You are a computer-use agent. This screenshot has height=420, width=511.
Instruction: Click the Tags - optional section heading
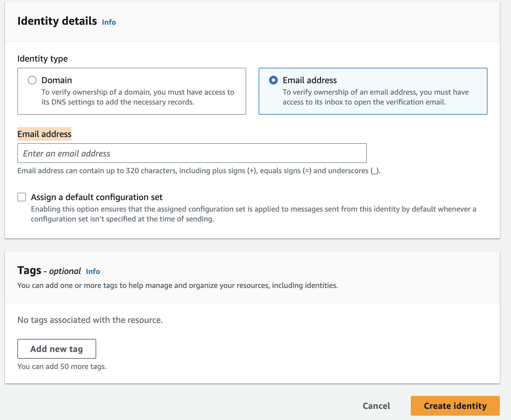49,270
